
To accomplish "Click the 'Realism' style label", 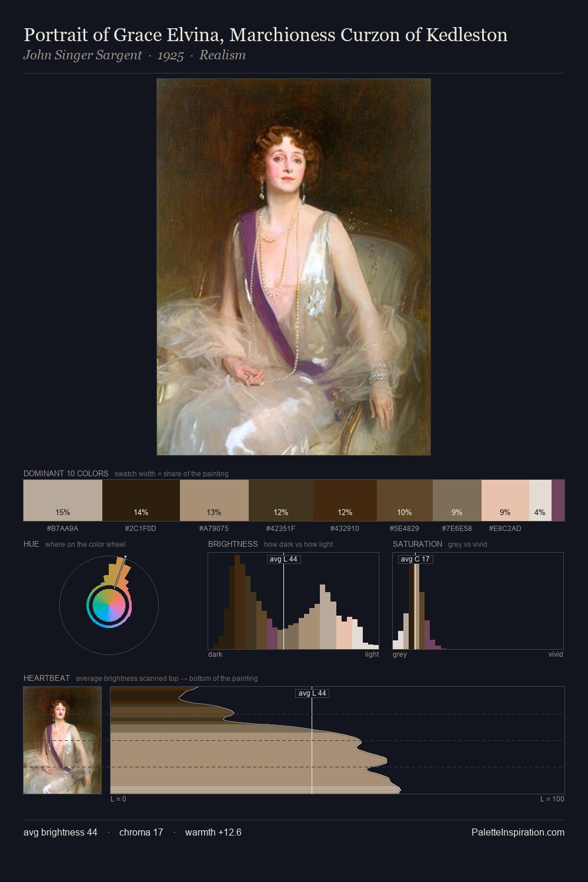I will coord(222,55).
